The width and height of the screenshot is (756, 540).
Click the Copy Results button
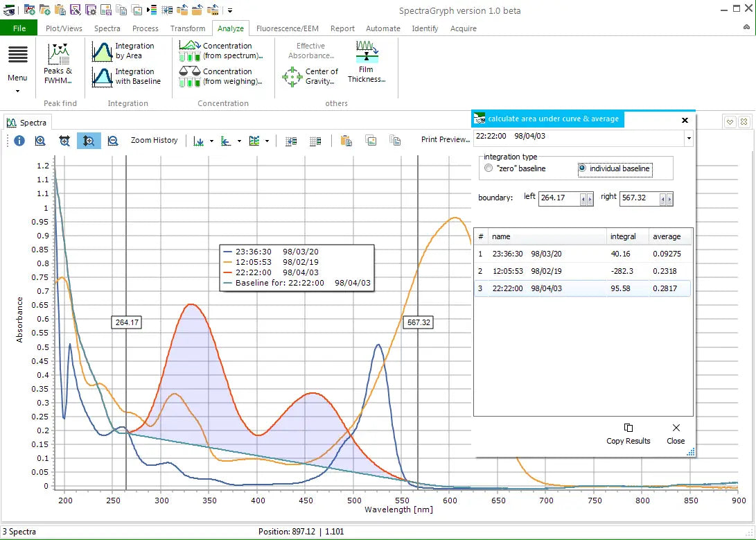628,434
